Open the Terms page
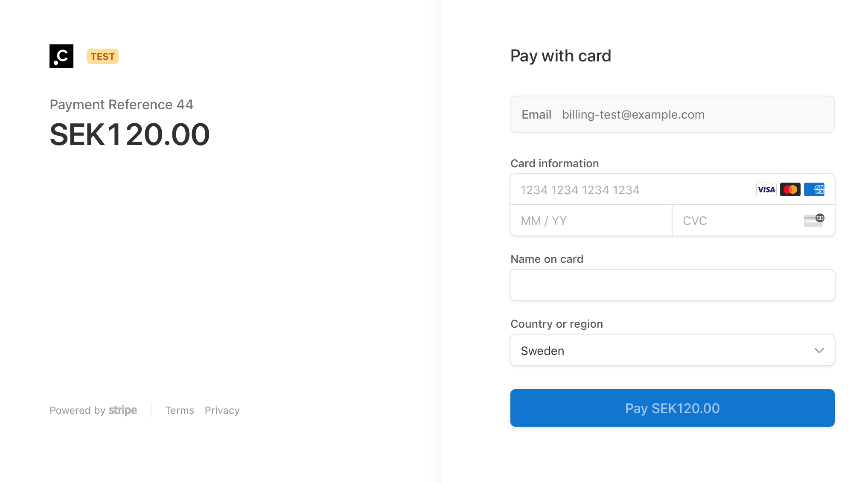This screenshot has width=868, height=483. coord(180,410)
